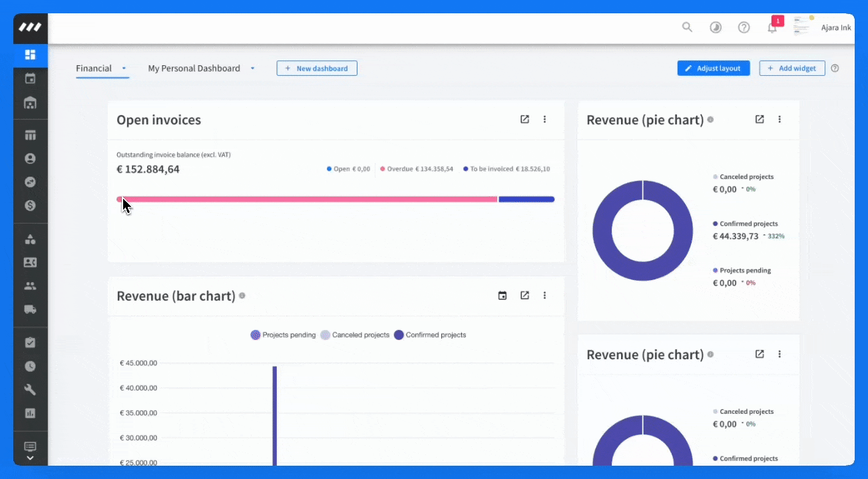Open lower Revenue pie chart options menu
Image resolution: width=868 pixels, height=479 pixels.
[x=779, y=354]
